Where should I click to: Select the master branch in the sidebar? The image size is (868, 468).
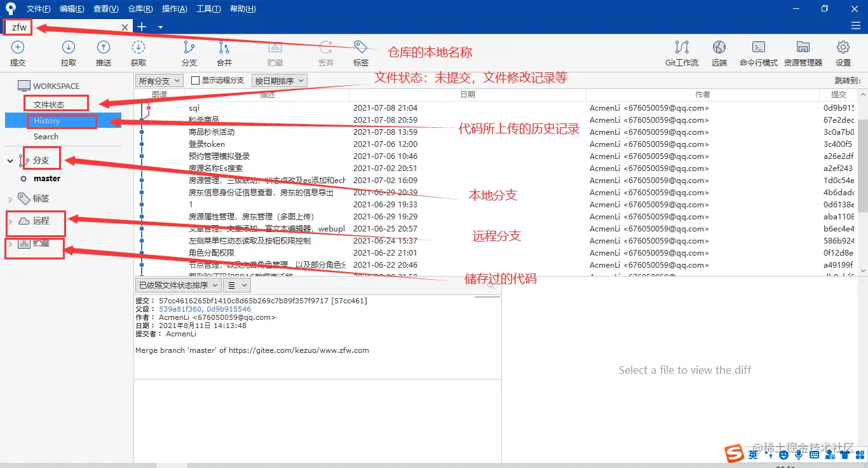47,179
